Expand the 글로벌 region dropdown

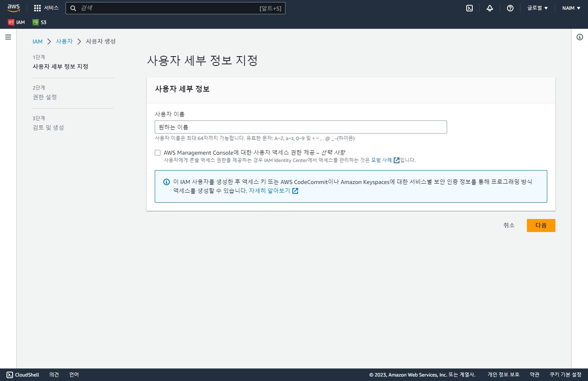[x=538, y=8]
